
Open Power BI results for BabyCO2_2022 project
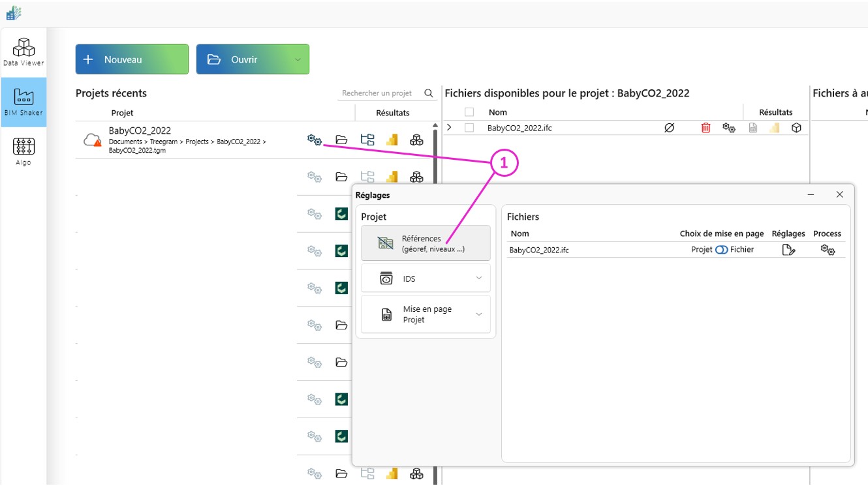392,140
